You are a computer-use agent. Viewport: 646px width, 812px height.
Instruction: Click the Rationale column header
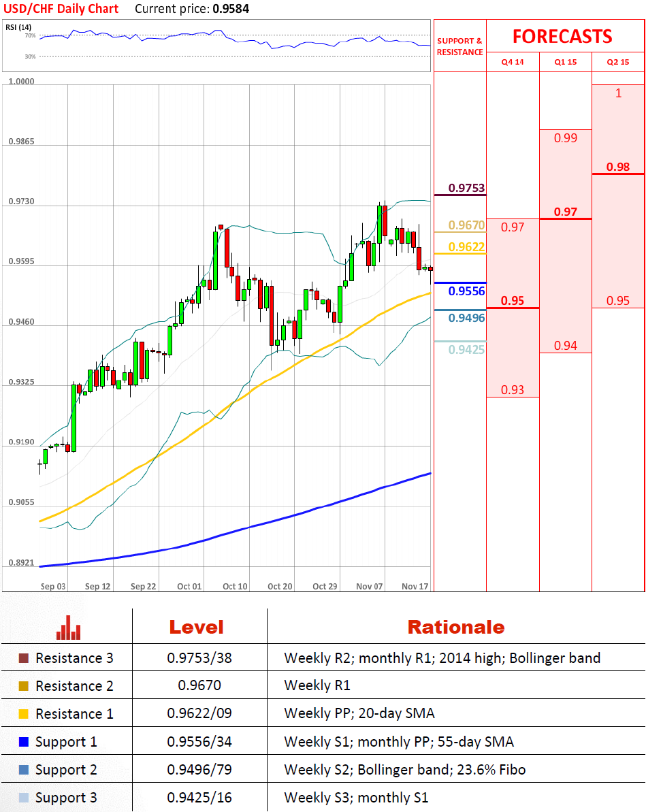456,627
